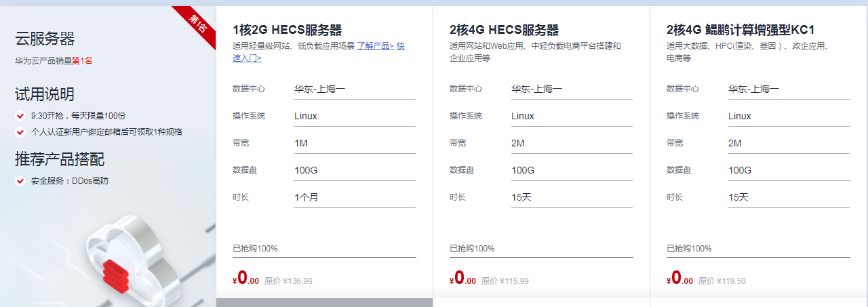Click 100G data disk in 1核2G card
Viewport: 868px width, 307px height.
[306, 170]
